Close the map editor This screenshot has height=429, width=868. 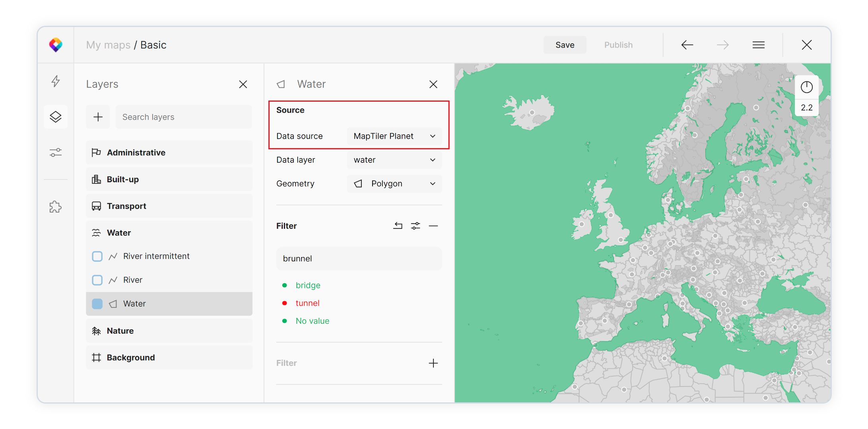(807, 45)
